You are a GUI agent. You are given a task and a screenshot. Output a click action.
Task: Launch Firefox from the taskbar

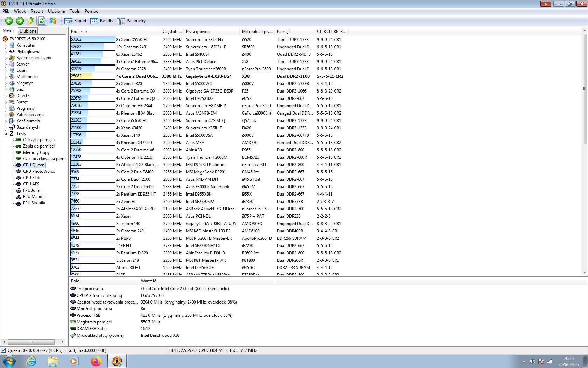click(96, 361)
